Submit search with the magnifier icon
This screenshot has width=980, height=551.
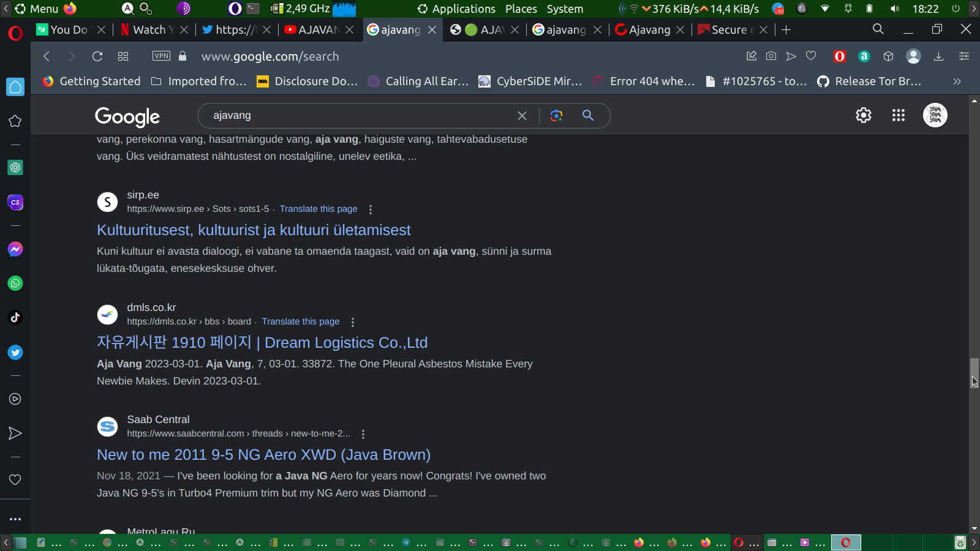point(588,115)
